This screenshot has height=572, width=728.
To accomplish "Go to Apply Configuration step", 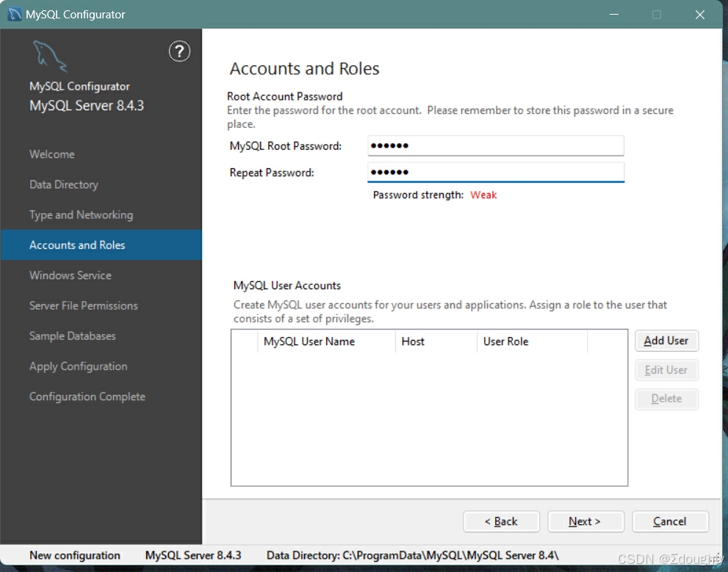I will pos(78,366).
